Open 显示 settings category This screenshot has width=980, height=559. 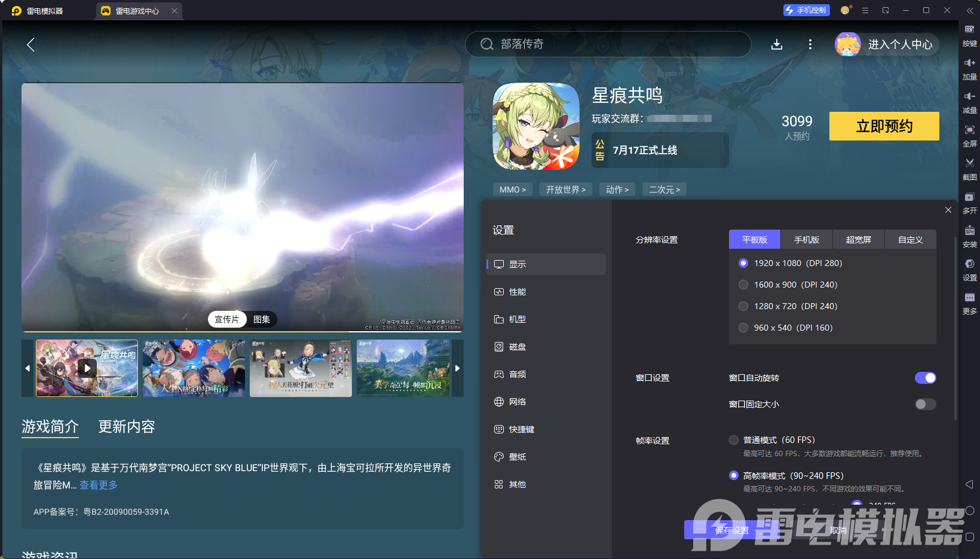click(546, 264)
